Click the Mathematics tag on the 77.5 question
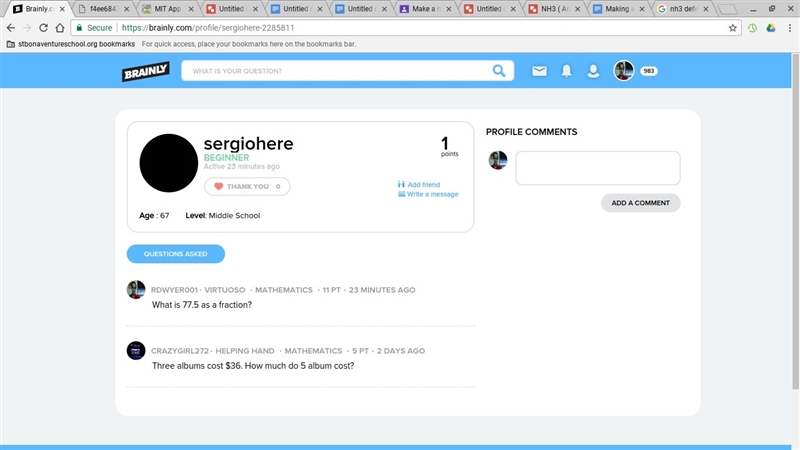Screen dimensions: 800x450 [x=284, y=290]
